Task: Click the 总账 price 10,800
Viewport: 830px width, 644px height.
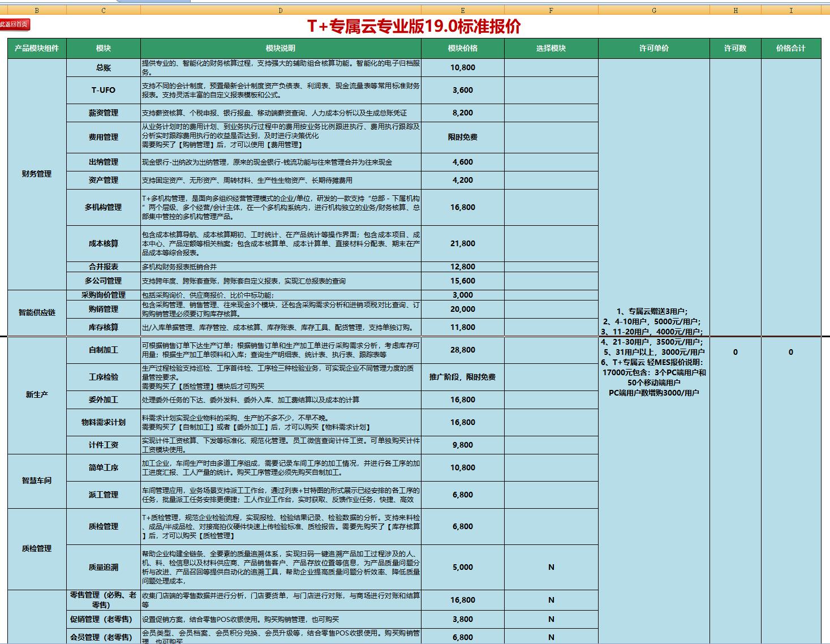Action: [x=463, y=67]
